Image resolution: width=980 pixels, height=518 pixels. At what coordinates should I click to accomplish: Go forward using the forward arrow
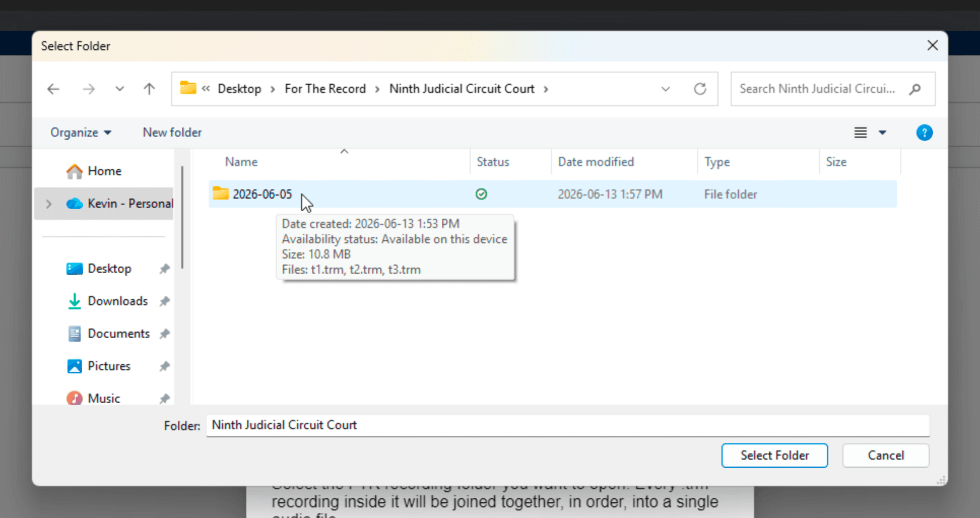[89, 89]
